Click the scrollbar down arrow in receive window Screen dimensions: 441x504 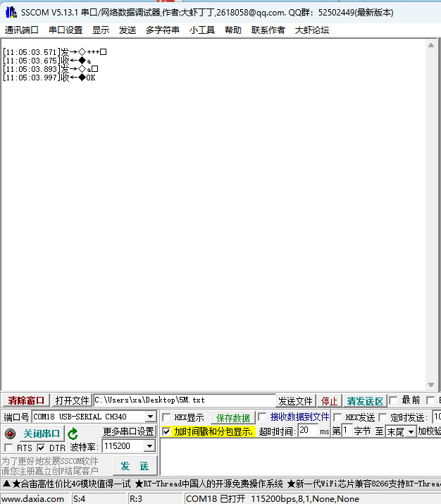[x=431, y=385]
